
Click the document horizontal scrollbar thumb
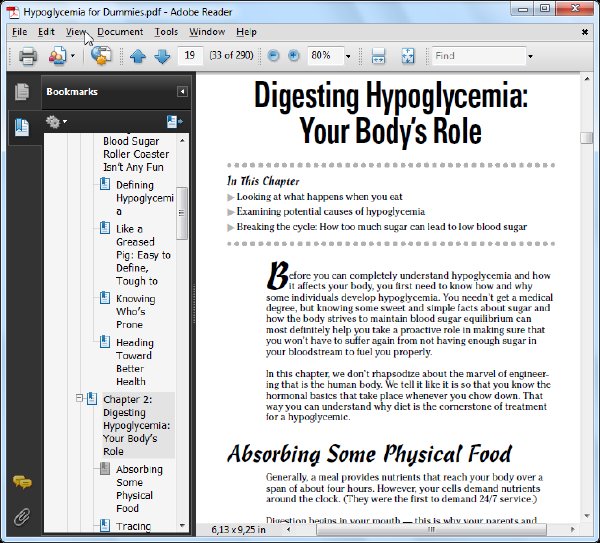tap(431, 530)
